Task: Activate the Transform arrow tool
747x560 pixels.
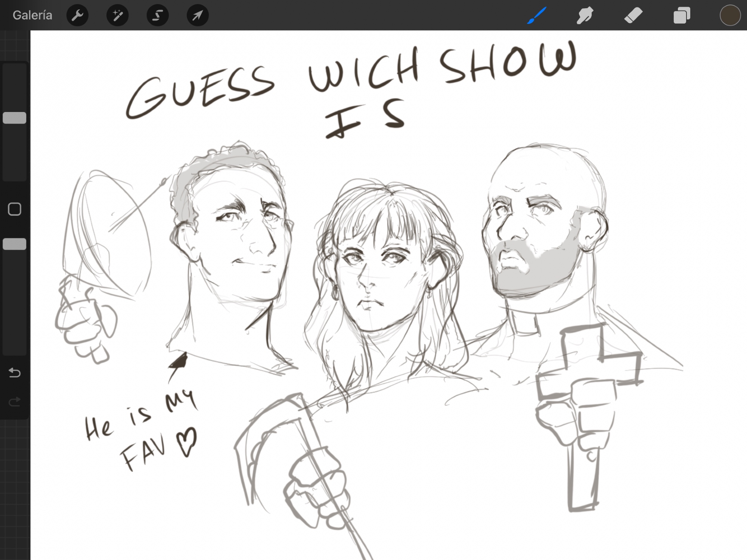Action: [197, 15]
